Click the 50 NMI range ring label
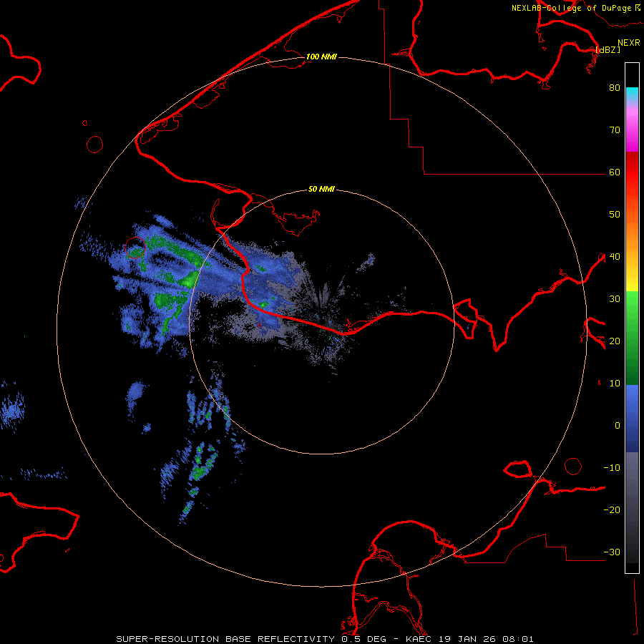This screenshot has width=644, height=644. coord(321,190)
